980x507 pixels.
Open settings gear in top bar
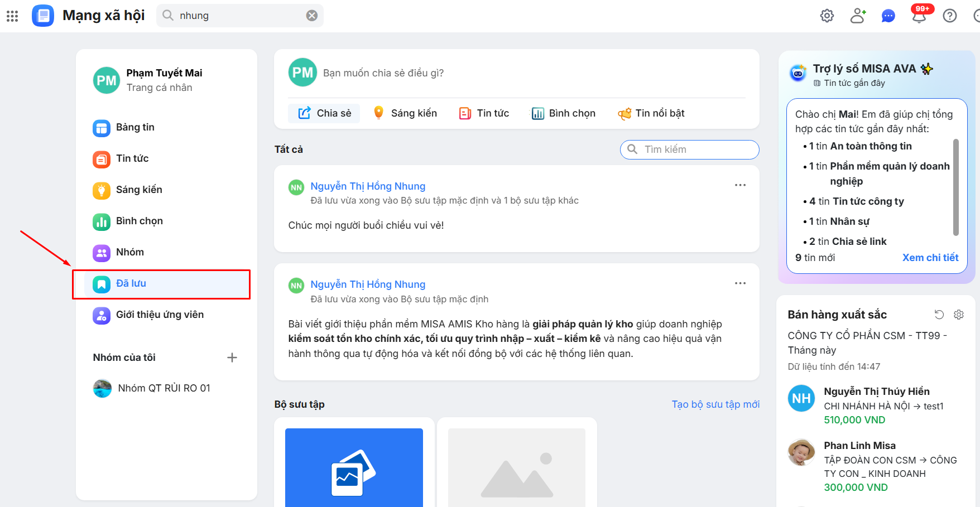coord(827,16)
